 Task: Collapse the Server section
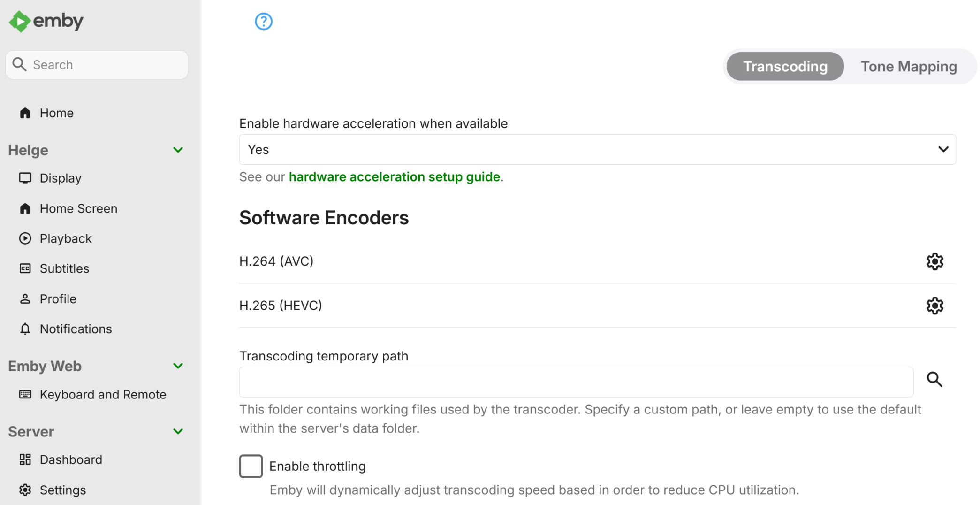pyautogui.click(x=178, y=431)
